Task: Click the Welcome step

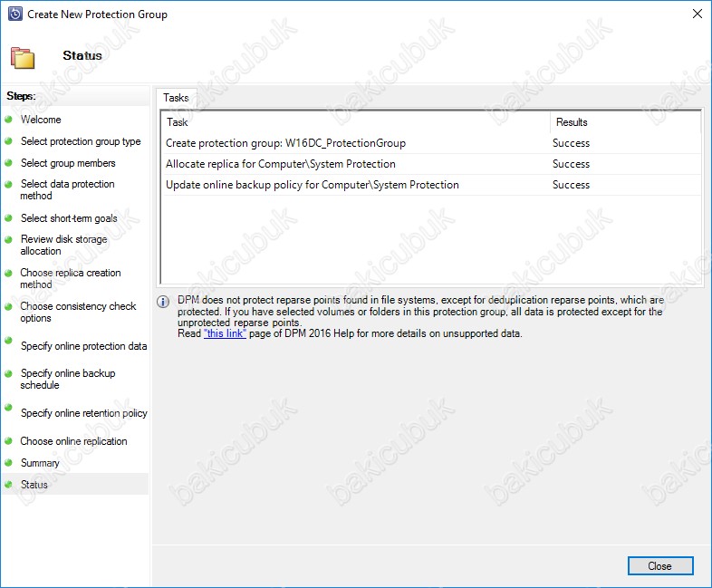Action: [x=41, y=120]
